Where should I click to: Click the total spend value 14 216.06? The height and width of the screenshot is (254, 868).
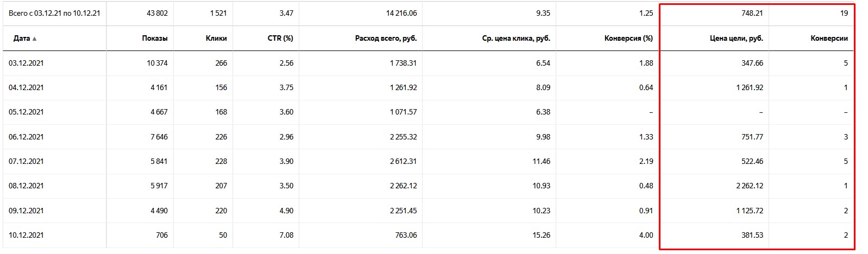(401, 13)
